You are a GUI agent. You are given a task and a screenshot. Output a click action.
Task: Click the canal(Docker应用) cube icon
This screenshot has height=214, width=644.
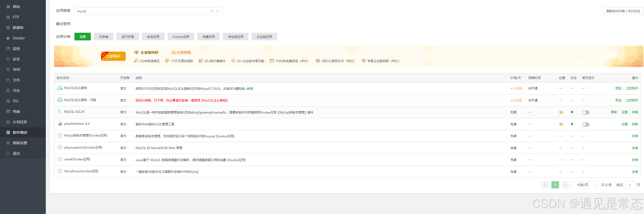(x=60, y=159)
